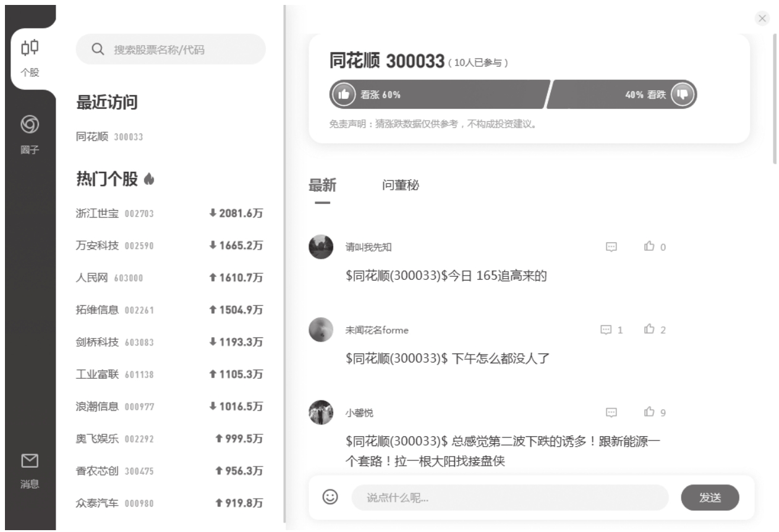The width and height of the screenshot is (779, 532).
Task: Click the right-side vertical scrollbar
Action: [x=775, y=99]
